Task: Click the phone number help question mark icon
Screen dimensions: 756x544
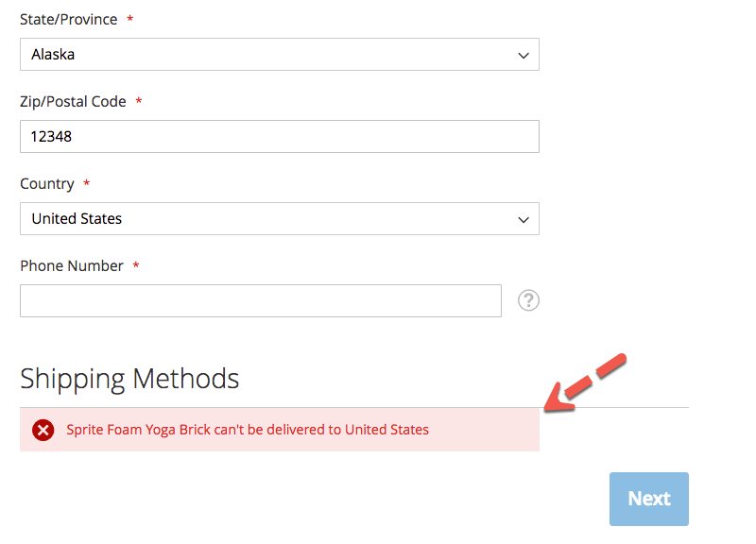Action: pyautogui.click(x=529, y=300)
